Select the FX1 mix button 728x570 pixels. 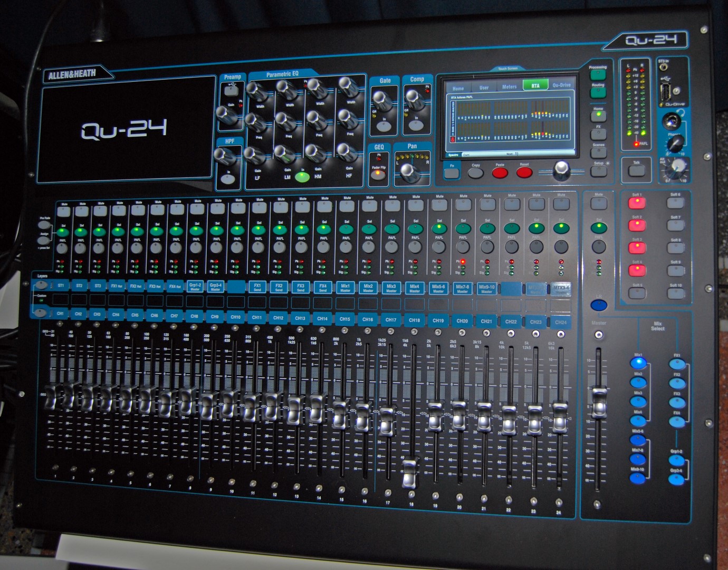tap(677, 364)
